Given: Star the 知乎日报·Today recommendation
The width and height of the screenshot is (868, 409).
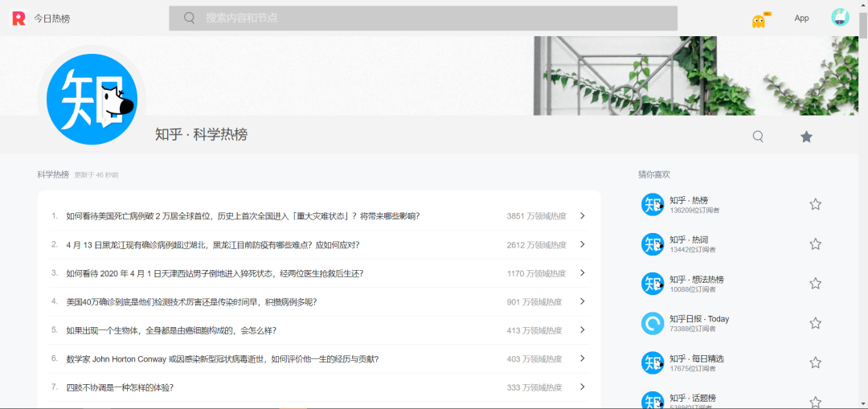Looking at the screenshot, I should (x=815, y=323).
